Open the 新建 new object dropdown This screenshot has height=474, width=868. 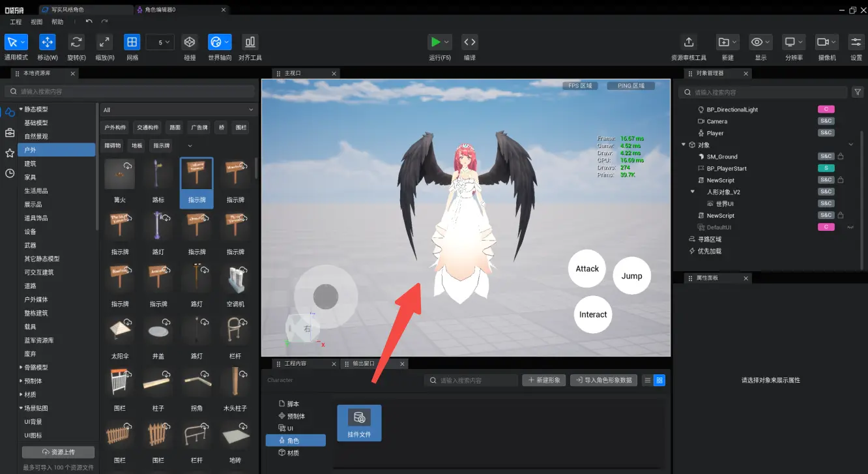[728, 42]
